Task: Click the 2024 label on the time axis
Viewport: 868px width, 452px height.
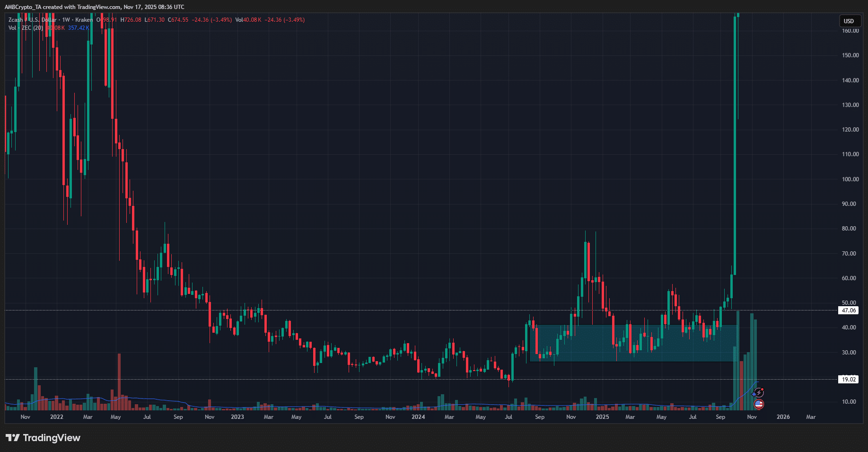Action: coord(418,417)
